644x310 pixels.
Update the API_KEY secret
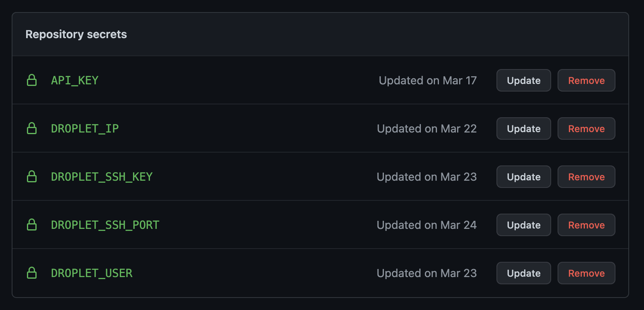point(523,80)
